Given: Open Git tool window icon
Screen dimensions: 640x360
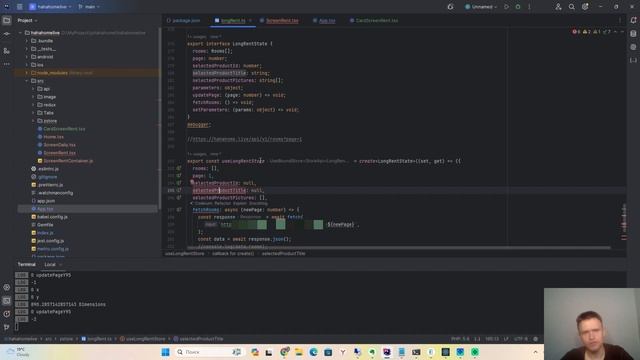Looking at the screenshot, I should [7, 327].
